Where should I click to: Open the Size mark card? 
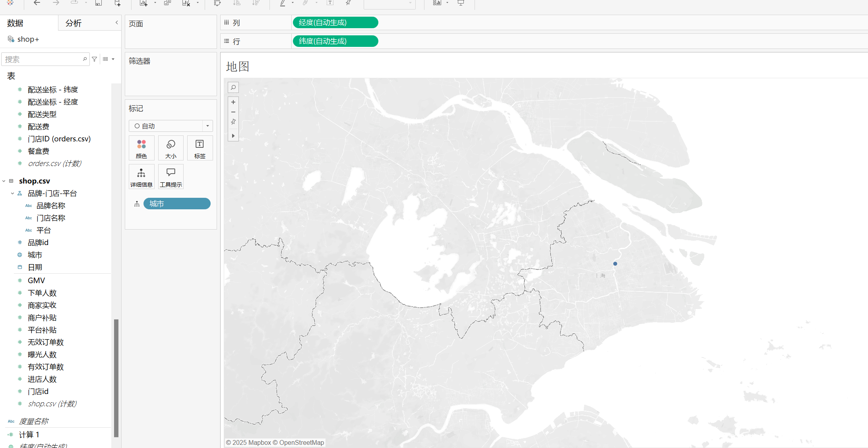point(171,148)
